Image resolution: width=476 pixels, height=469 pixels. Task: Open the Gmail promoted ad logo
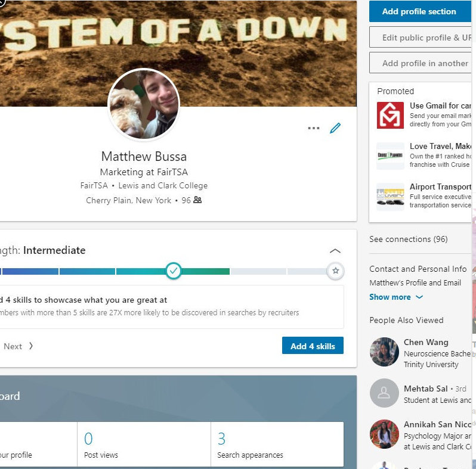(x=390, y=115)
